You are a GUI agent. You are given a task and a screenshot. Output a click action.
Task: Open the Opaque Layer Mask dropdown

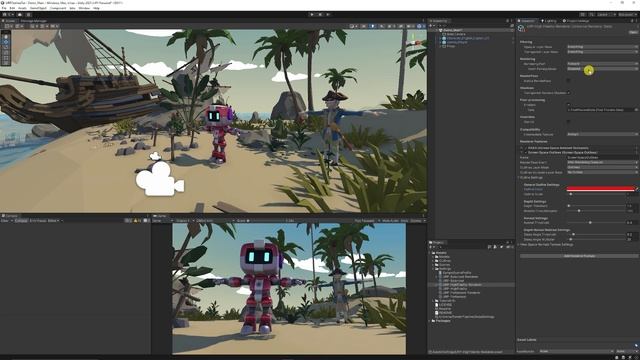pyautogui.click(x=602, y=47)
